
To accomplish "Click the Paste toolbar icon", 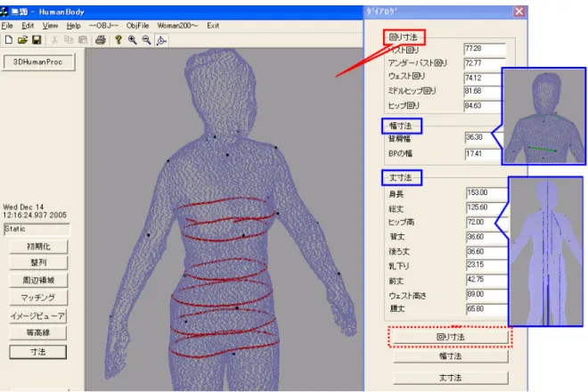I will (x=83, y=40).
